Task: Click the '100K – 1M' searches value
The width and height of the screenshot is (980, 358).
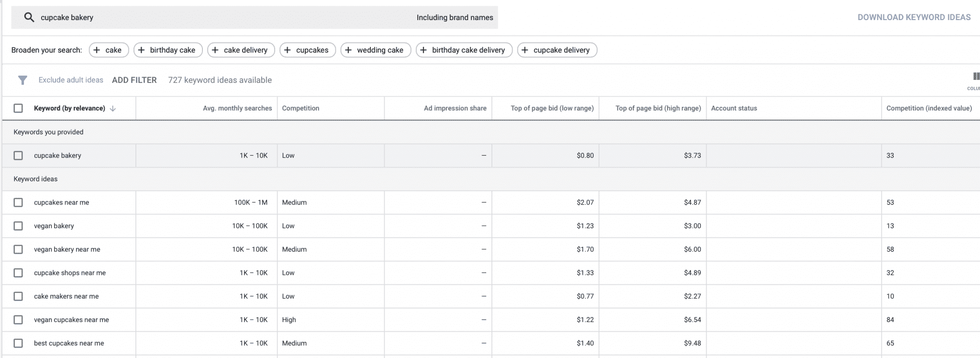Action: point(251,202)
